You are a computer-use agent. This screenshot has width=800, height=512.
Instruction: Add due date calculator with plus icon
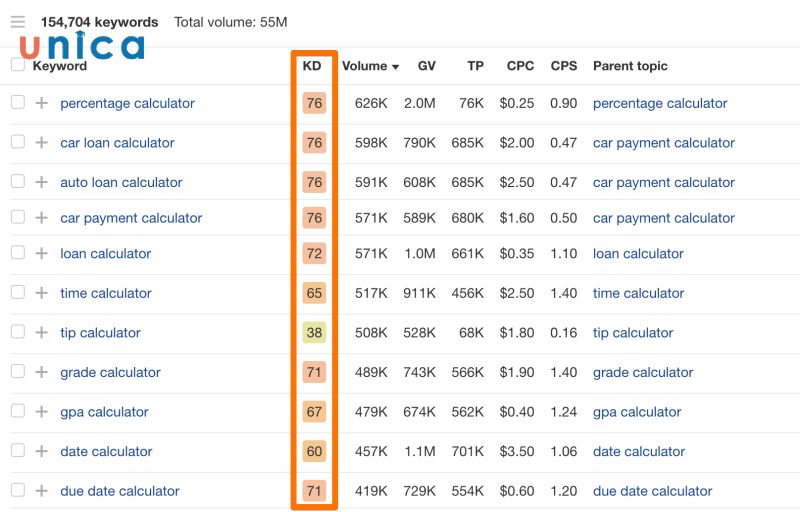pyautogui.click(x=41, y=491)
